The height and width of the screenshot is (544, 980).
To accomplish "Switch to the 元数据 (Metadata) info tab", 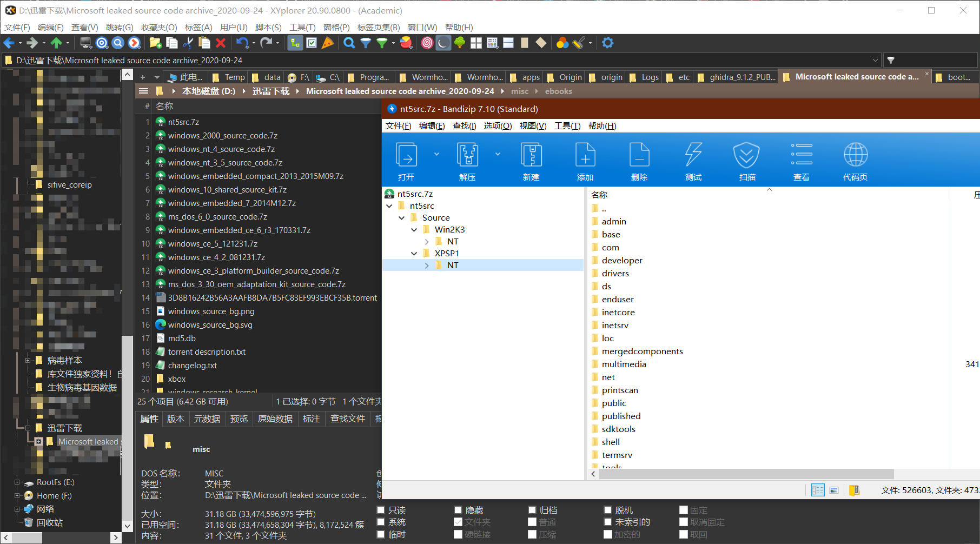I will (207, 419).
